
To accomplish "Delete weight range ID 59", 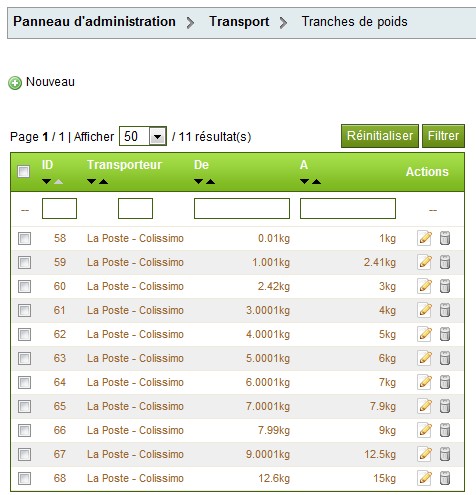I will pos(445,262).
